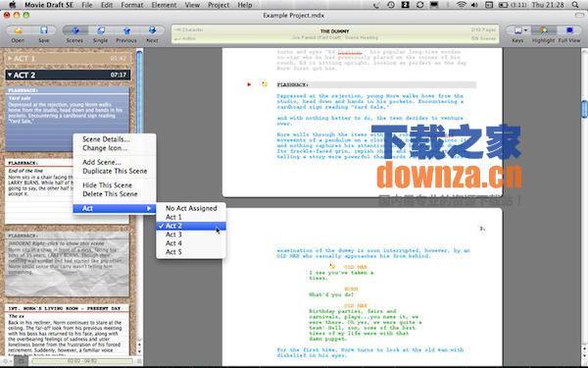This screenshot has width=588, height=368.
Task: Click the sync status menu bar icon
Action: [420, 5]
